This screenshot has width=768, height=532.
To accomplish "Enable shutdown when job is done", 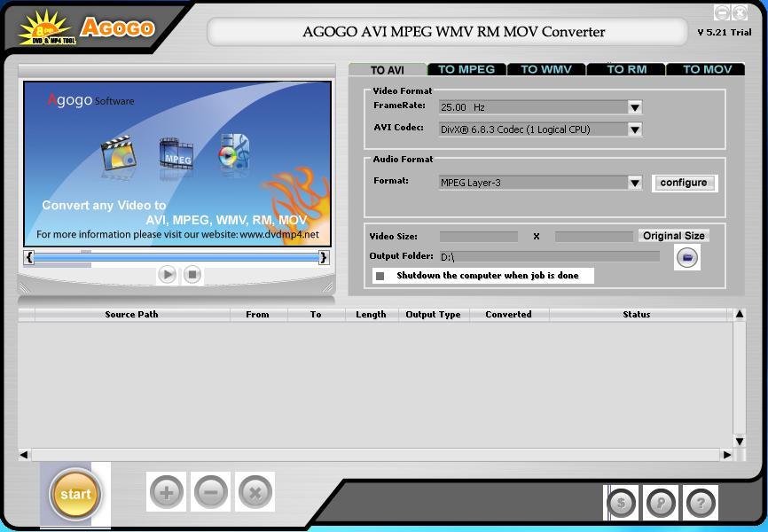I will [x=381, y=276].
